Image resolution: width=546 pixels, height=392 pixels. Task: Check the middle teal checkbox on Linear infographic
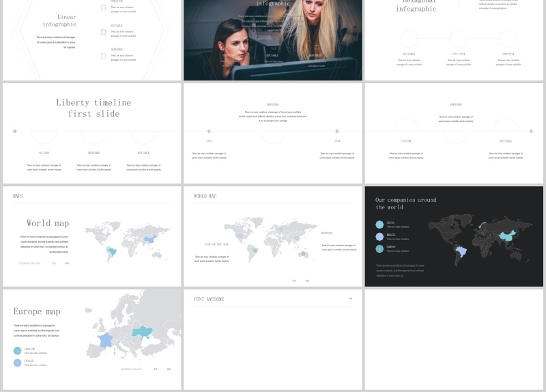[x=103, y=32]
